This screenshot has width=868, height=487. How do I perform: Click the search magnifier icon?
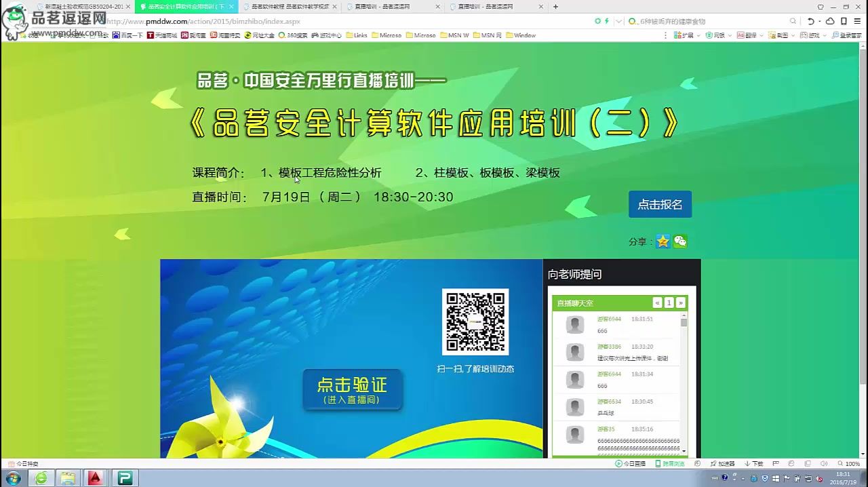click(x=793, y=22)
